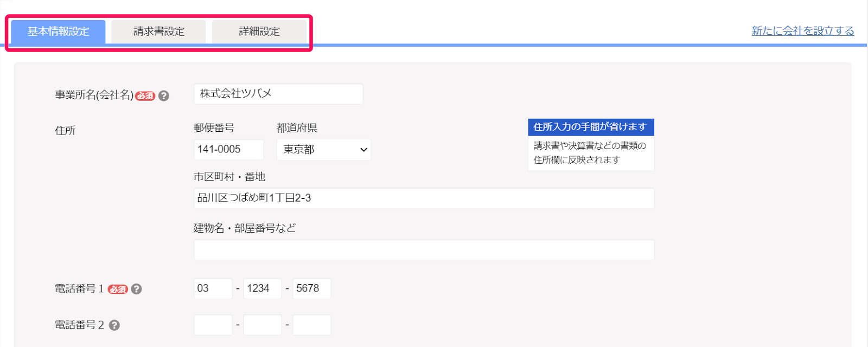The height and width of the screenshot is (347, 868).
Task: Edit 電話番号１ last field 5678
Action: coord(312,289)
